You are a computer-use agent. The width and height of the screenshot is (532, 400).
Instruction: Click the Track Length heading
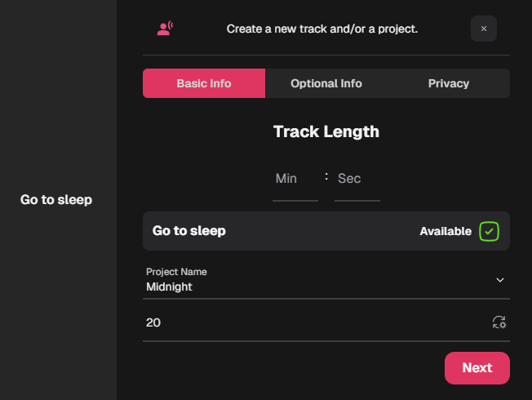326,131
